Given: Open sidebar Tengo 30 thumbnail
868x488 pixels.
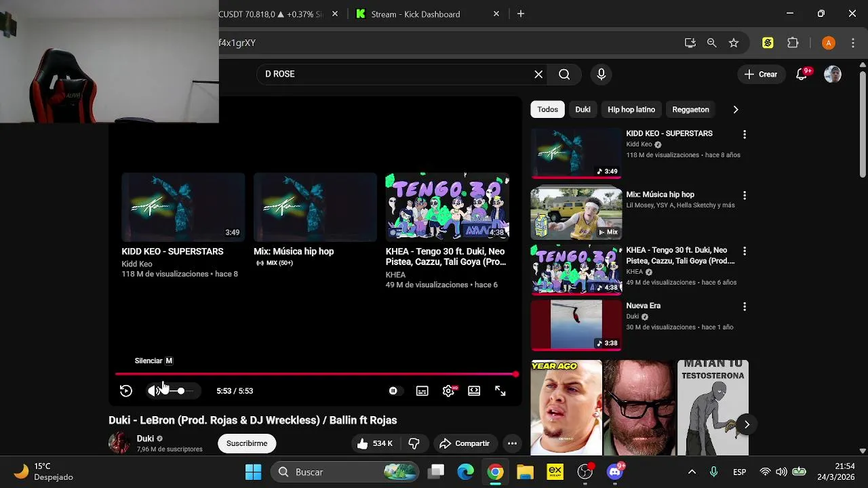Looking at the screenshot, I should (576, 270).
